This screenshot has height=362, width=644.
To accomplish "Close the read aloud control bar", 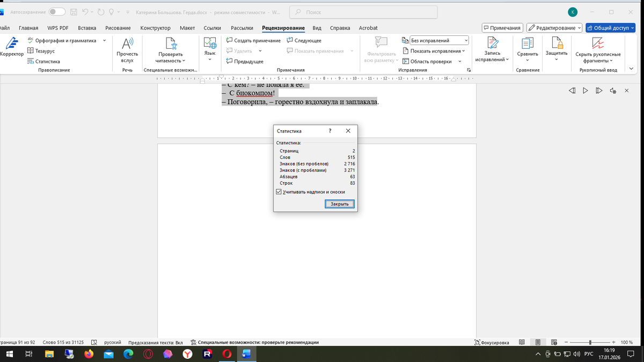I will (627, 91).
